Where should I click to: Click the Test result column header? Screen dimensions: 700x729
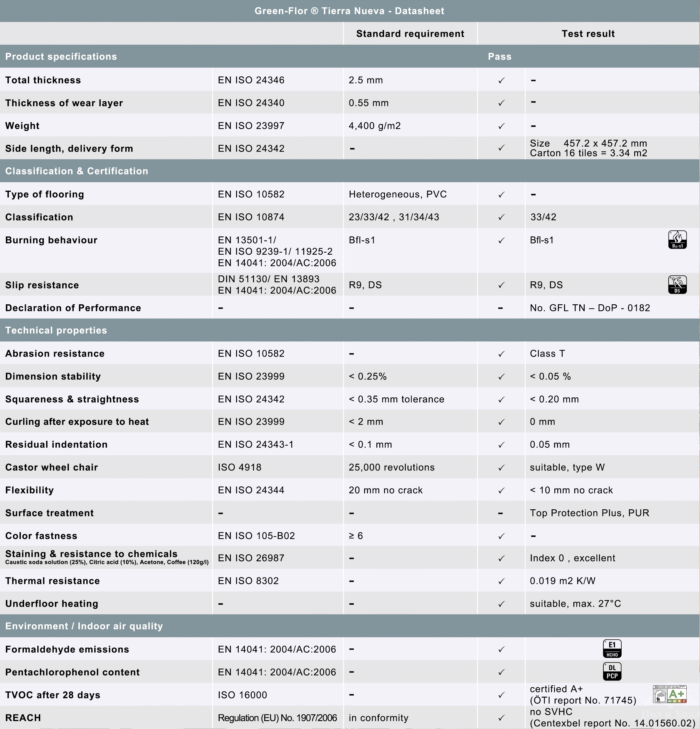[x=588, y=34]
